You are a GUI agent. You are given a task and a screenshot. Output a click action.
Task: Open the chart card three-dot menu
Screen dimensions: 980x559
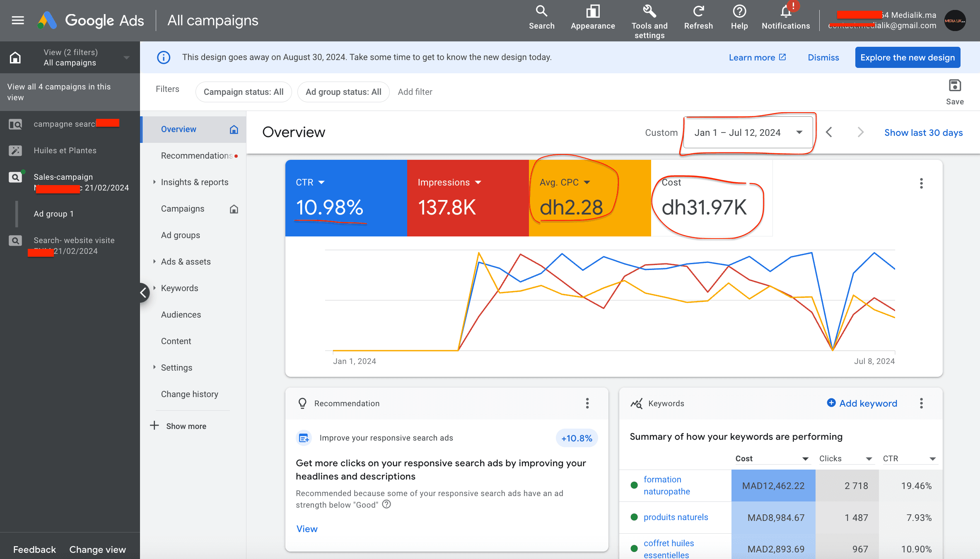pos(921,183)
